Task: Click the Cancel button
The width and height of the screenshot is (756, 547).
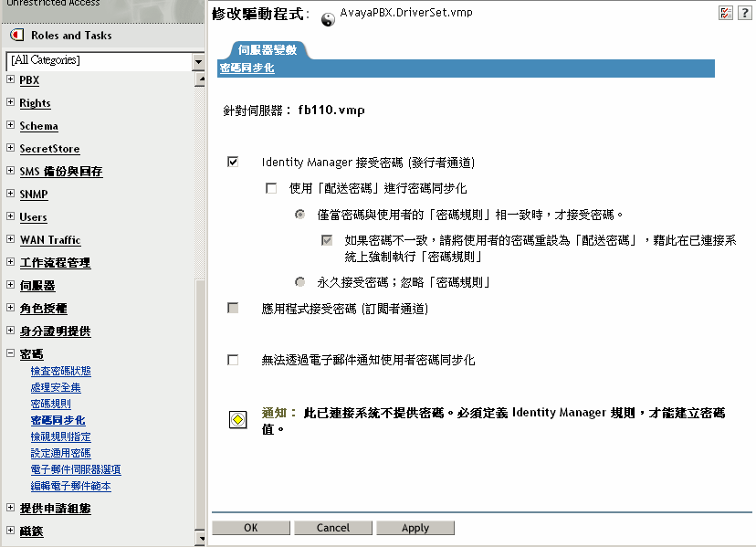Action: click(x=332, y=528)
